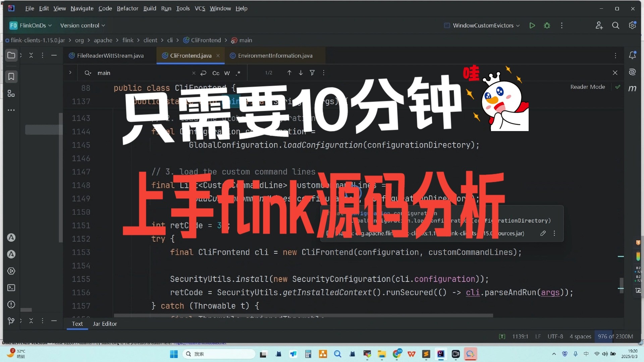
Task: Show more tool windows ellipsis on the left sidebar
Action: point(11,110)
